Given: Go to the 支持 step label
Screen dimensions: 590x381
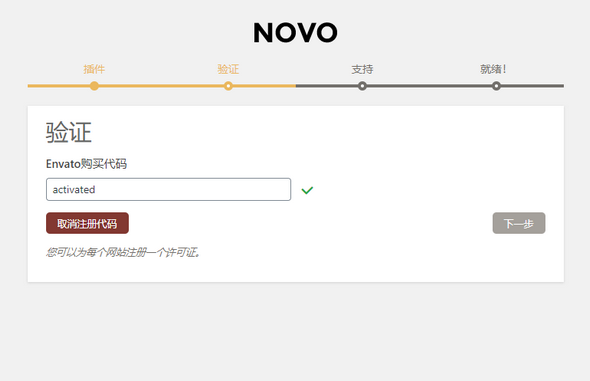Looking at the screenshot, I should [362, 69].
